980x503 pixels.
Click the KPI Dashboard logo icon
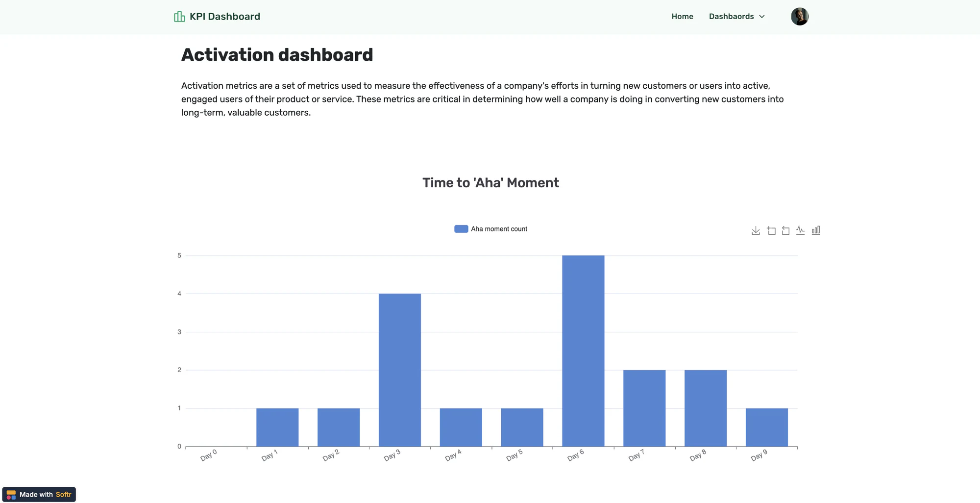tap(179, 17)
